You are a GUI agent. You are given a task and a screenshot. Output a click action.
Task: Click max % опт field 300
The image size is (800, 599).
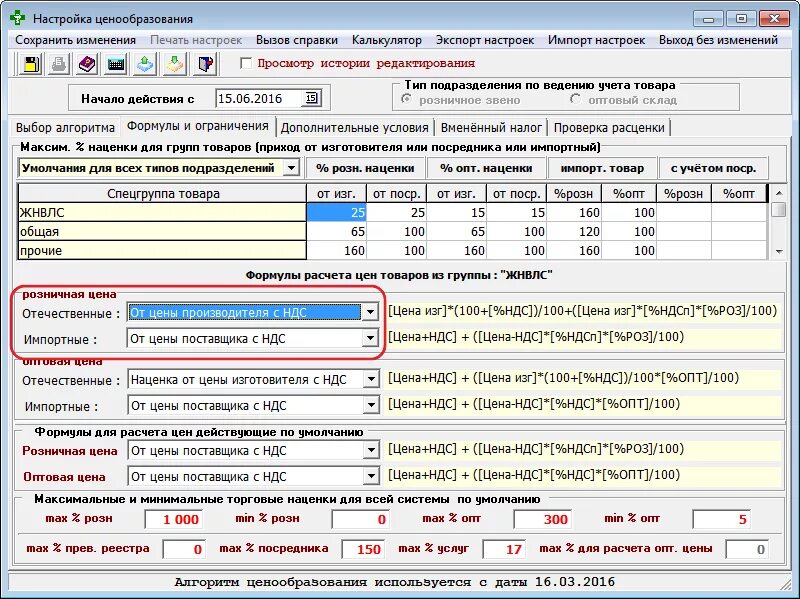pos(542,519)
